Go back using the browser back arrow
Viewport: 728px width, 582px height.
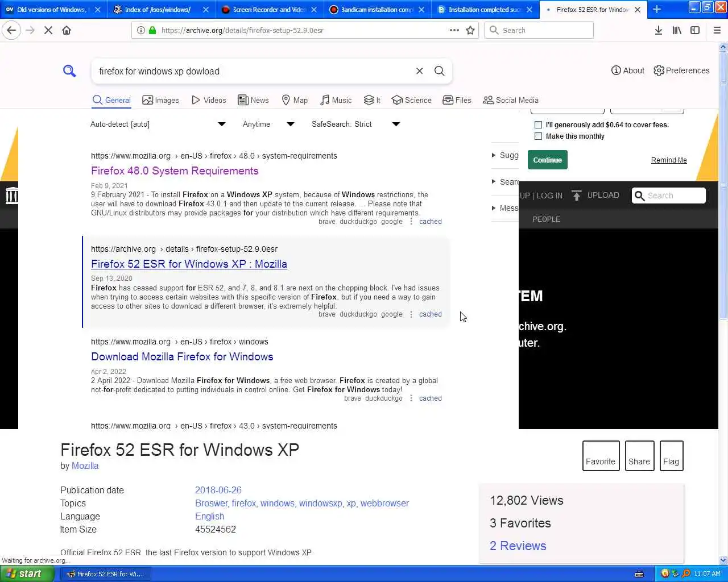pos(11,30)
